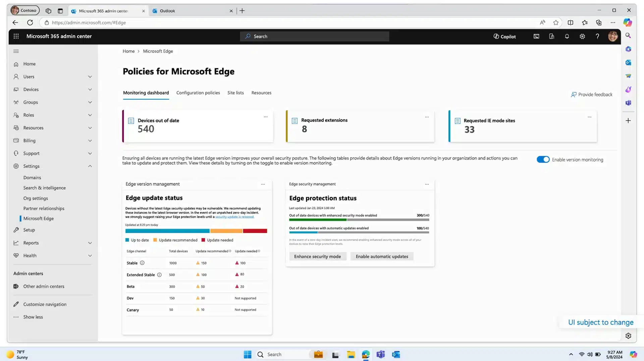Image resolution: width=644 pixels, height=361 pixels.
Task: Click info icon next to Stable channel
Action: (x=142, y=263)
